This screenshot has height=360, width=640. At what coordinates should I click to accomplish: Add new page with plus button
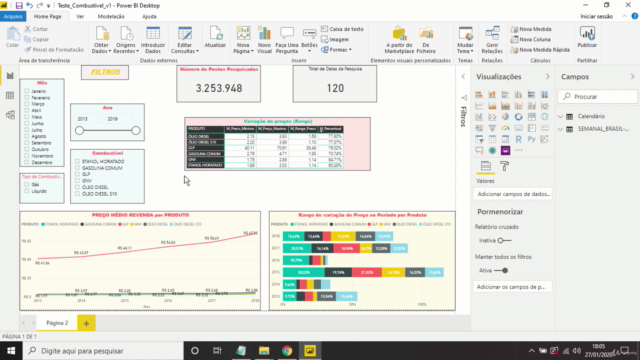86,323
